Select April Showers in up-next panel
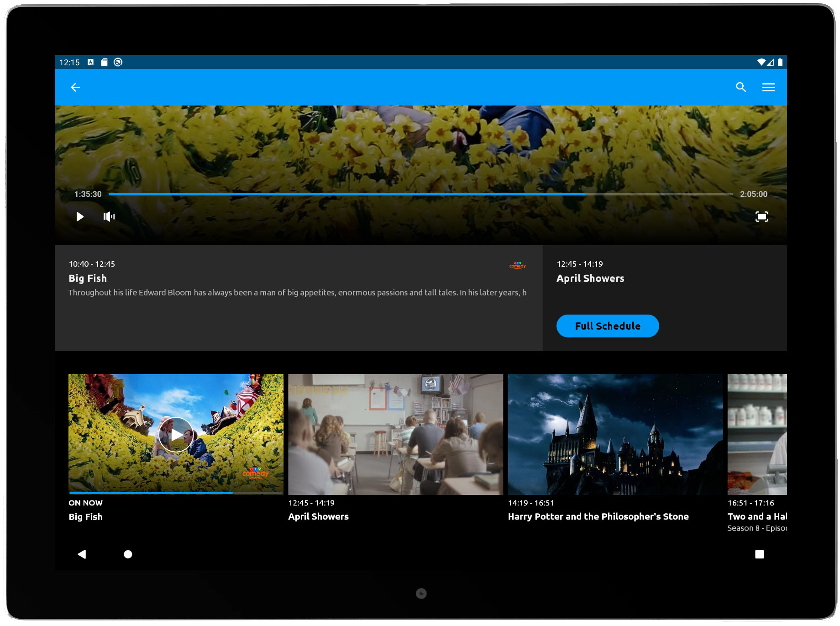The width and height of the screenshot is (840, 626). pyautogui.click(x=590, y=279)
